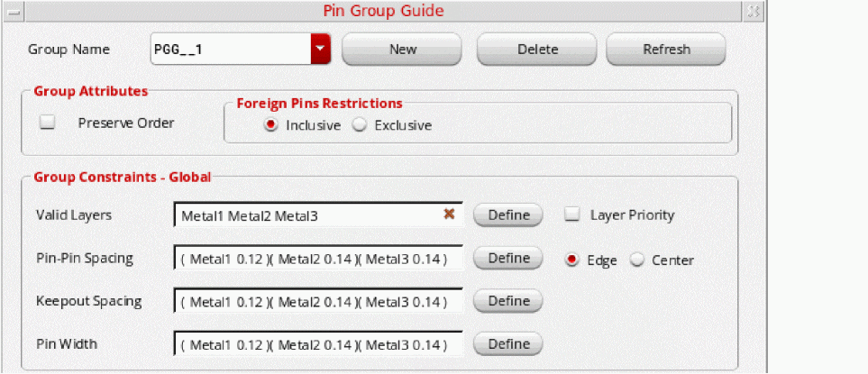Viewport: 868px width, 374px height.
Task: Click New to create a group
Action: (402, 50)
